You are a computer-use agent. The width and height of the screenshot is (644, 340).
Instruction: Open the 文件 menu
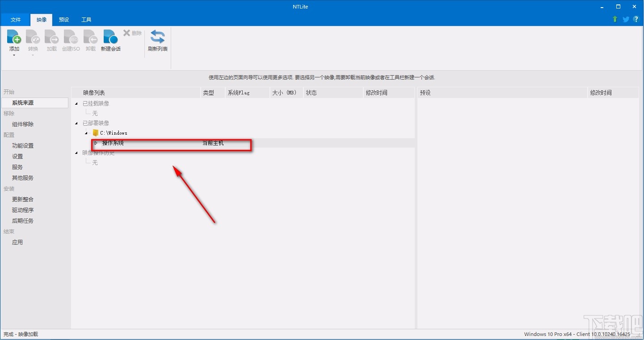pyautogui.click(x=16, y=19)
